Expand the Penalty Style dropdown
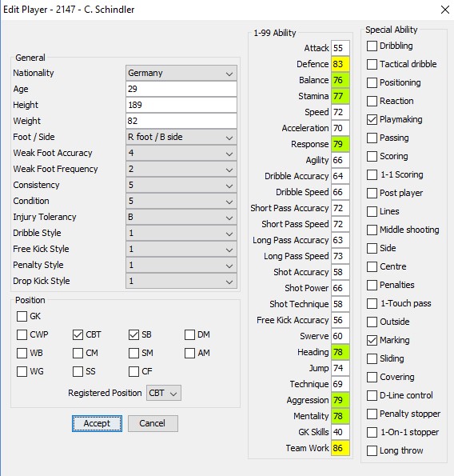The image size is (454, 476). [181, 265]
